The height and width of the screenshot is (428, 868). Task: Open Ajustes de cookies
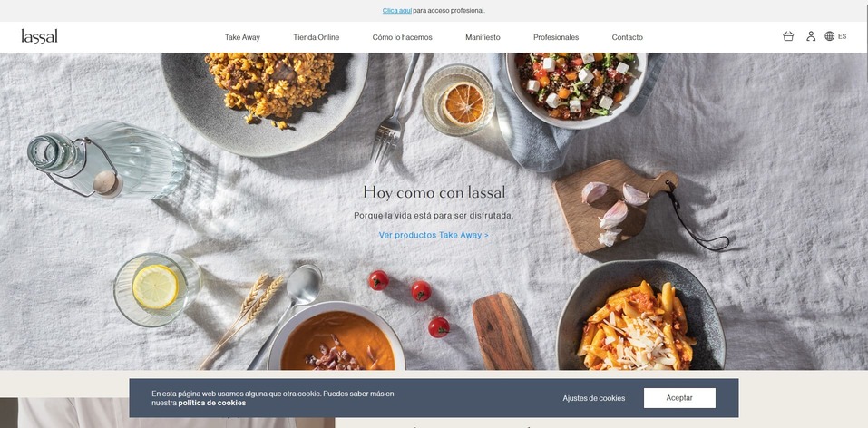pyautogui.click(x=593, y=398)
